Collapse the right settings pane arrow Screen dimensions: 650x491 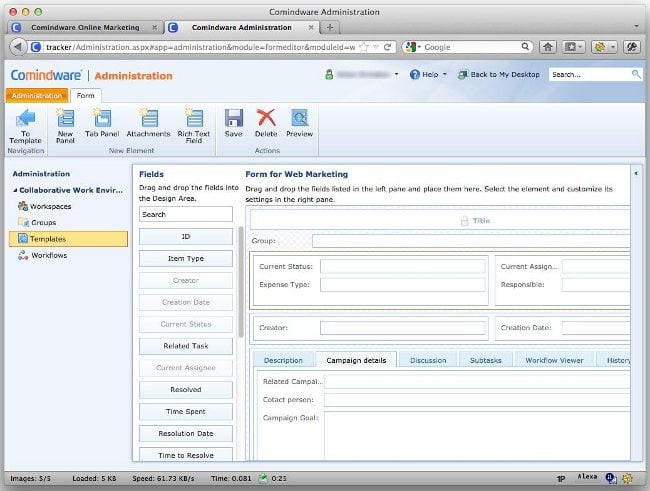636,173
